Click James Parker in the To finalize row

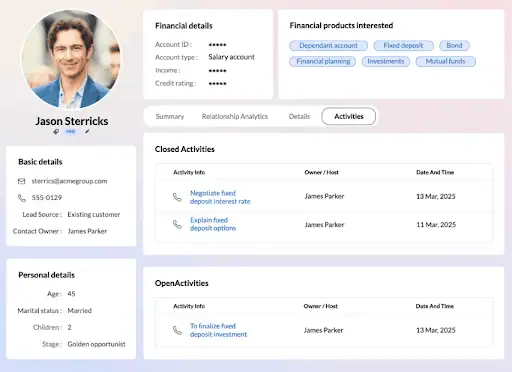tap(323, 330)
